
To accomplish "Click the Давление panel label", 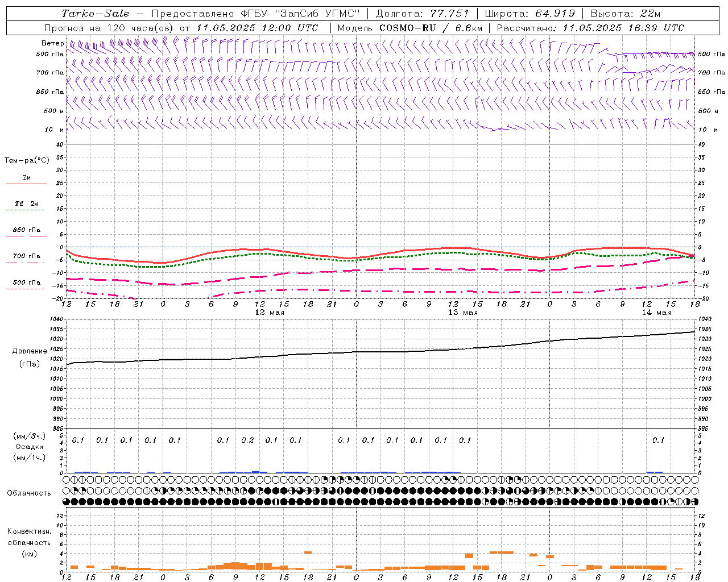I will 30,351.
